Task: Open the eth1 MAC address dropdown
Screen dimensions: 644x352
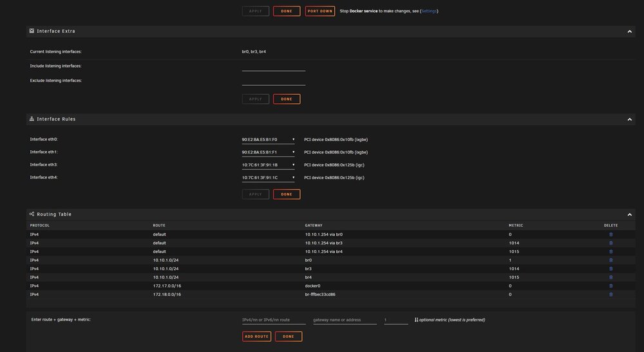Action: click(x=268, y=152)
